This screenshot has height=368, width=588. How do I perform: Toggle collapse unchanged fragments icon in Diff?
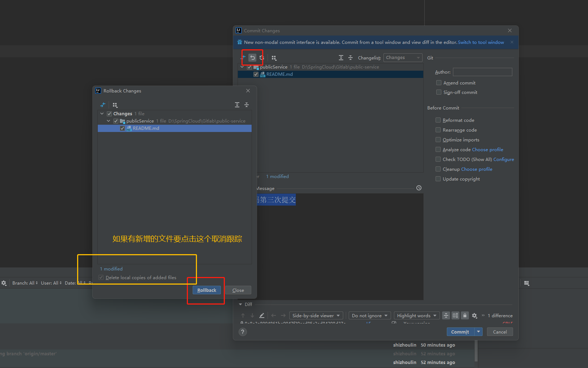446,315
